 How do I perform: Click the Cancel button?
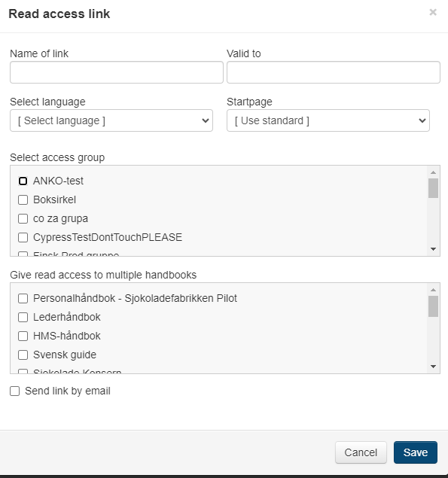(361, 452)
